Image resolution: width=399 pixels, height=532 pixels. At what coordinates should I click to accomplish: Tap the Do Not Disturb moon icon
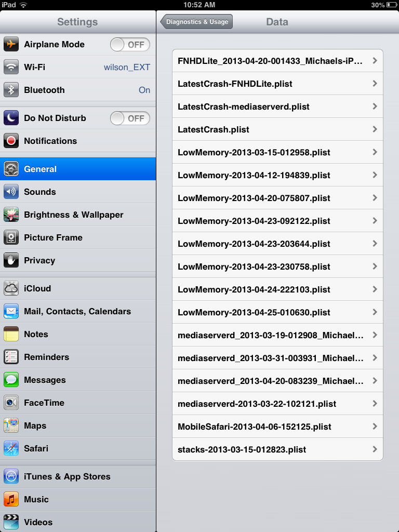point(11,118)
